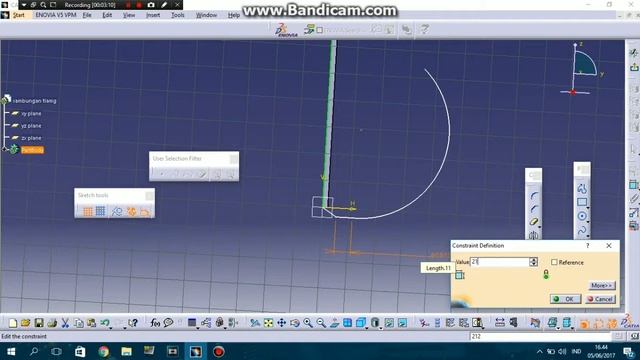Viewport: 640px width, 360px height.
Task: Expand the Circle tool flyout arrow
Action: point(588,221)
